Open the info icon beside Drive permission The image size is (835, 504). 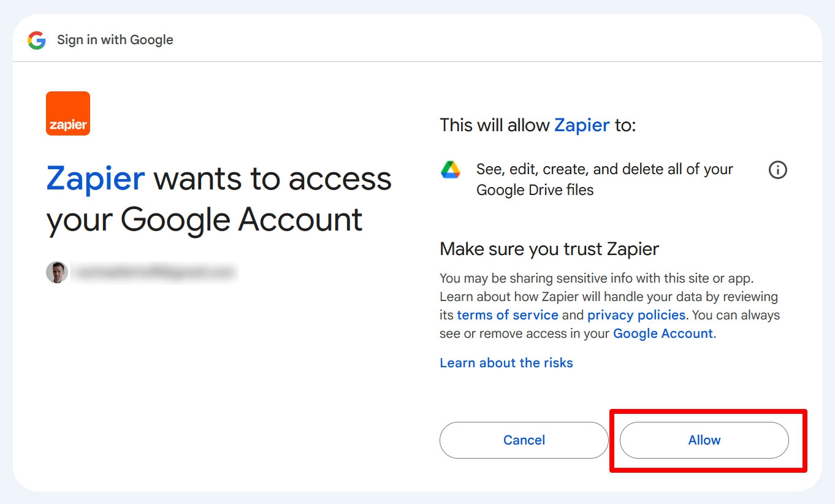777,170
